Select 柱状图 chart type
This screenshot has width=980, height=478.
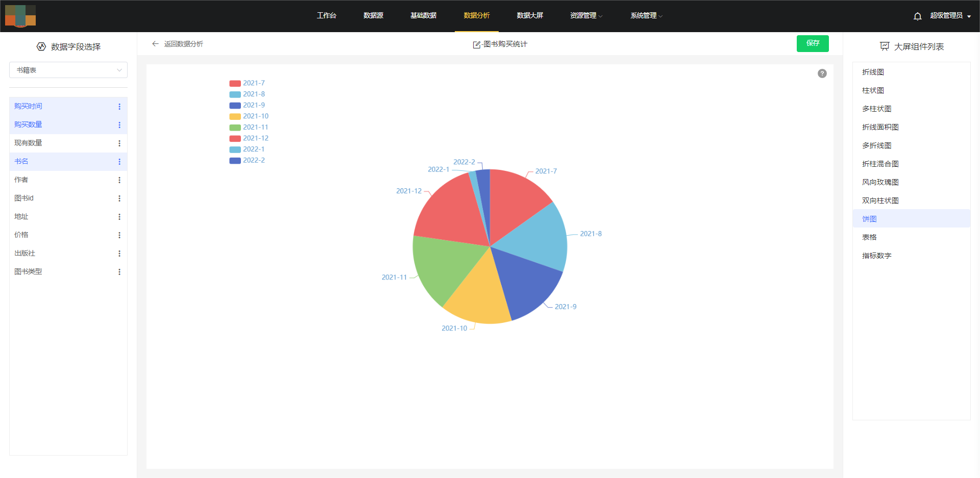(x=911, y=90)
